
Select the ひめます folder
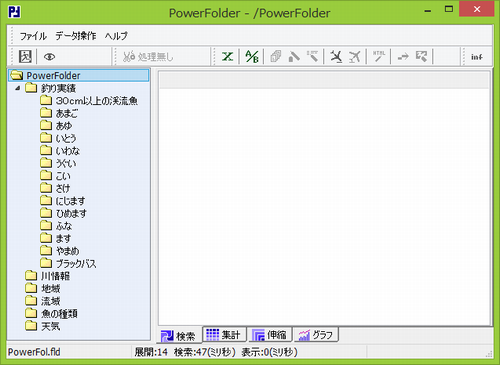[x=71, y=213]
